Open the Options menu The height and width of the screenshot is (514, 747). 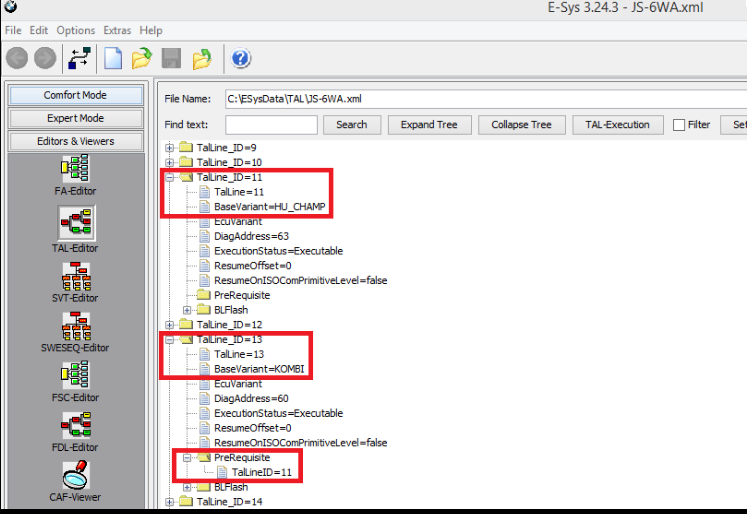coord(76,31)
